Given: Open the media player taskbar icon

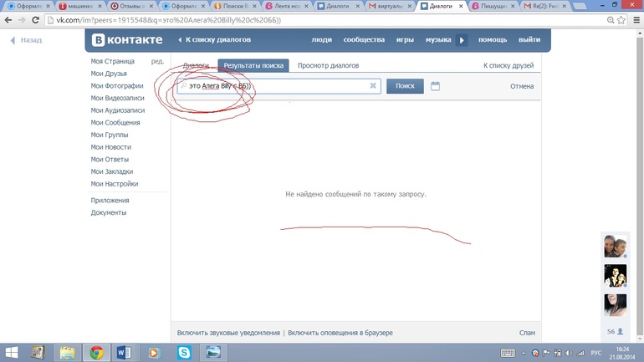Looking at the screenshot, I should coord(154,353).
